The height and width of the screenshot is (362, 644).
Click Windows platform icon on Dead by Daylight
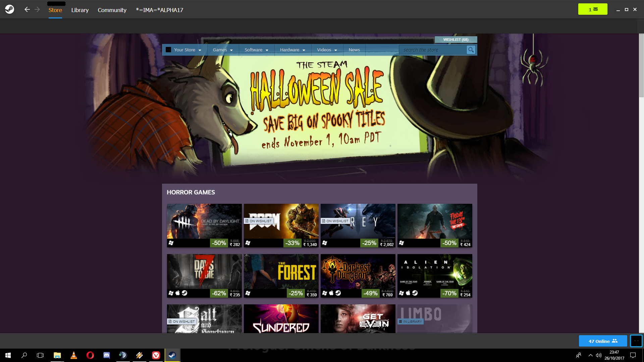tap(171, 243)
